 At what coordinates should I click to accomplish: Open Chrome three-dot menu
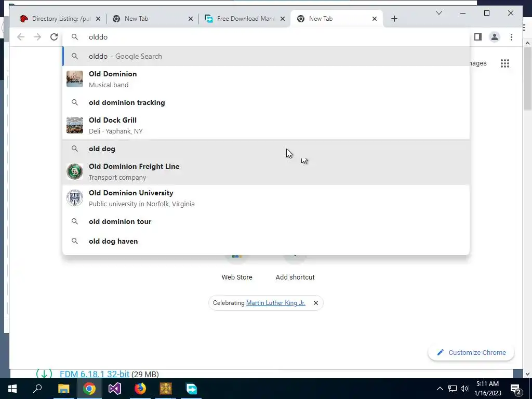coord(511,37)
